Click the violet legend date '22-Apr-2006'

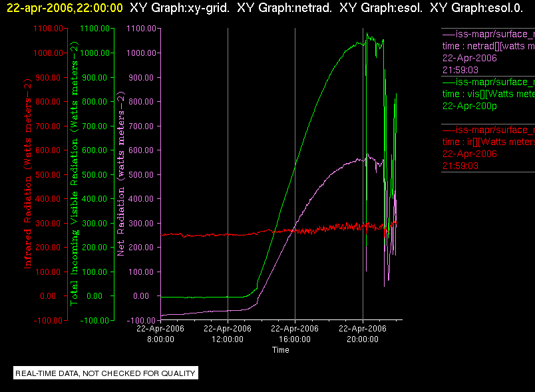click(x=470, y=58)
